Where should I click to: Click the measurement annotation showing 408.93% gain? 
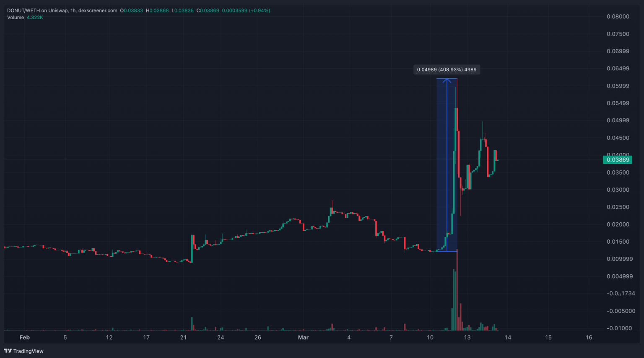447,70
